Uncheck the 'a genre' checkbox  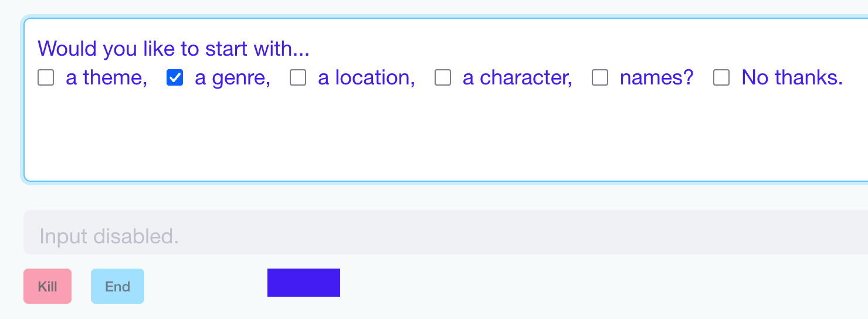(x=175, y=77)
